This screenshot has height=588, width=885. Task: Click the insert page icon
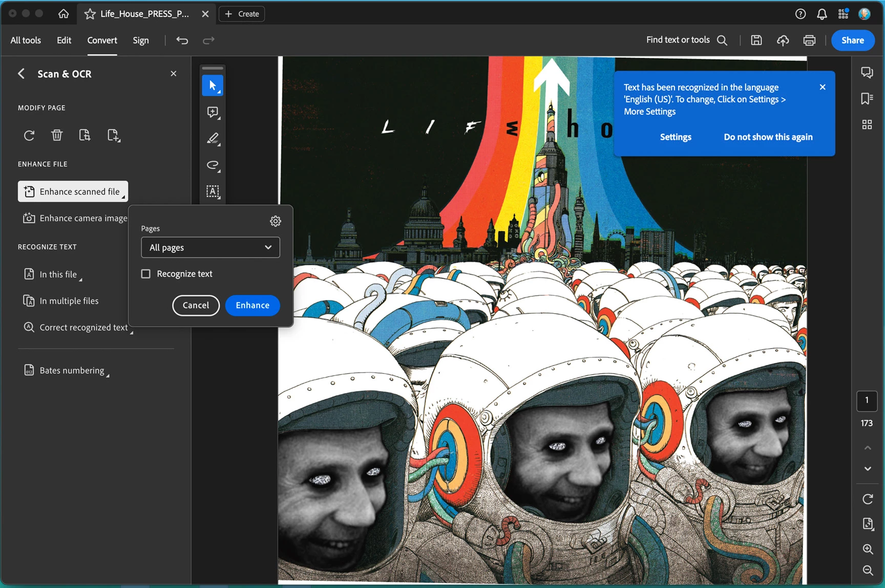113,135
